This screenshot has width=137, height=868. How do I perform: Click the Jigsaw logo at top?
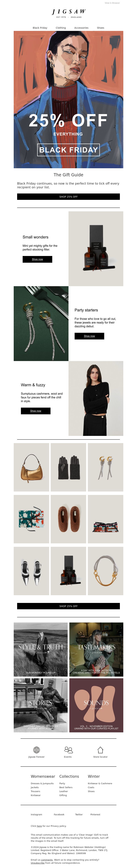pyautogui.click(x=68, y=13)
